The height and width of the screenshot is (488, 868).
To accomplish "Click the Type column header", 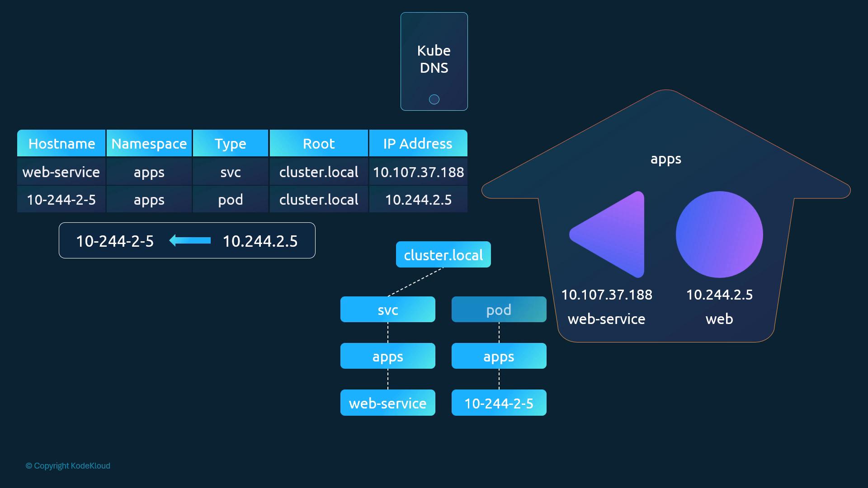I will click(x=231, y=143).
